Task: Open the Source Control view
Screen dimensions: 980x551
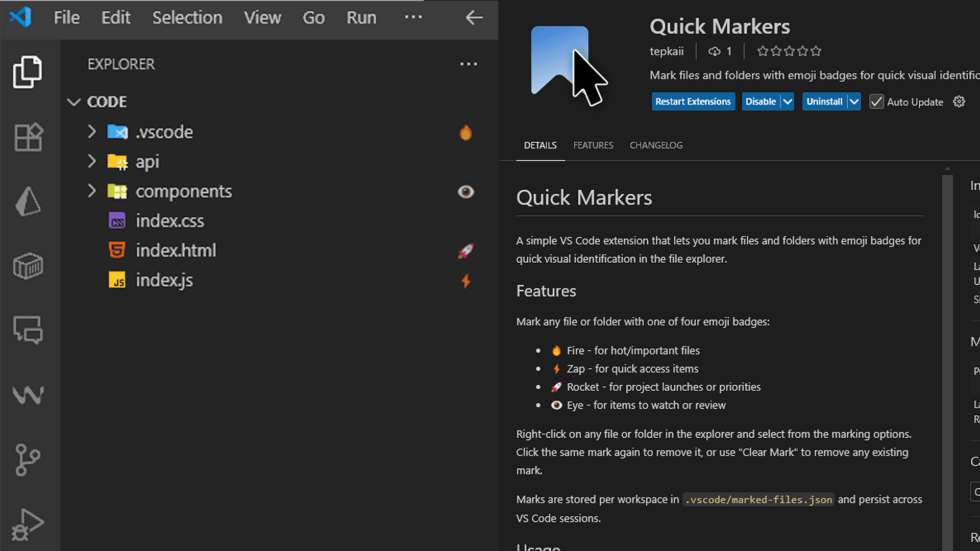Action: (x=28, y=459)
